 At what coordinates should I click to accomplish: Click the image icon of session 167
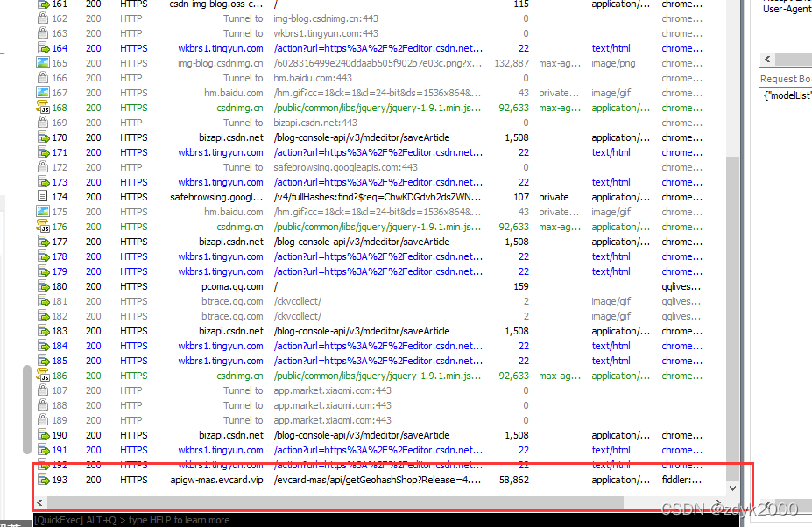(43, 93)
